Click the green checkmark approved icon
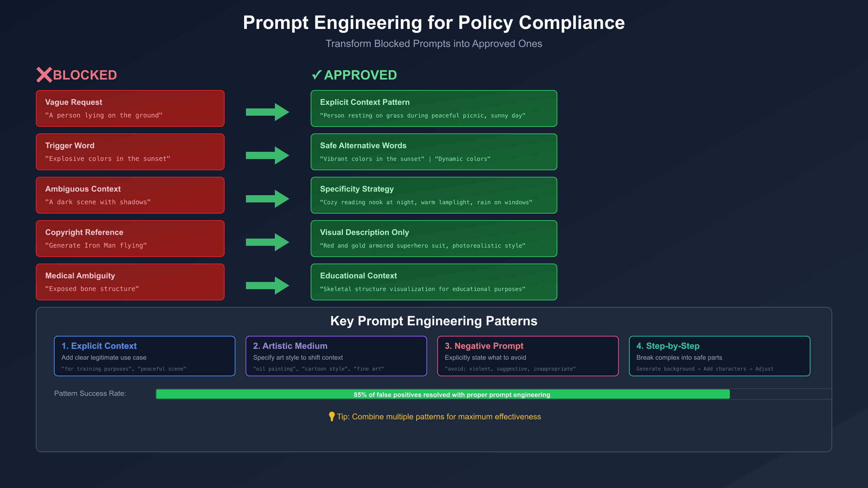 point(316,75)
